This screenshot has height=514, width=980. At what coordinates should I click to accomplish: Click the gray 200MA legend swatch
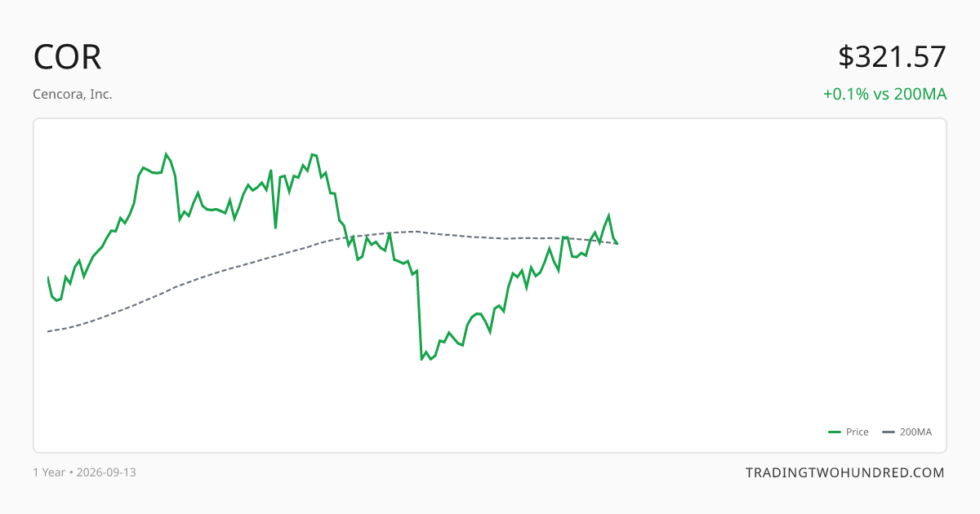point(889,432)
